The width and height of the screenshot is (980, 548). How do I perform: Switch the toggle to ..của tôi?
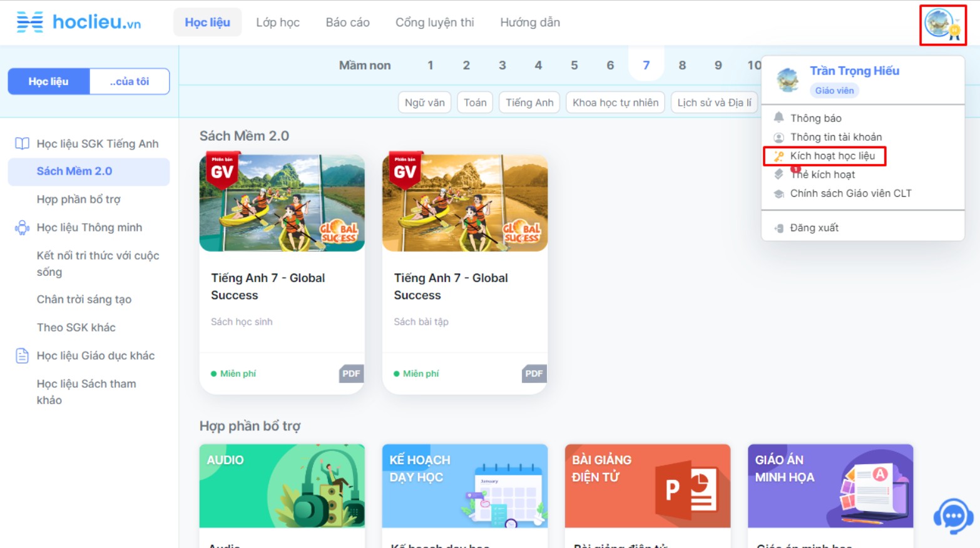coord(130,81)
